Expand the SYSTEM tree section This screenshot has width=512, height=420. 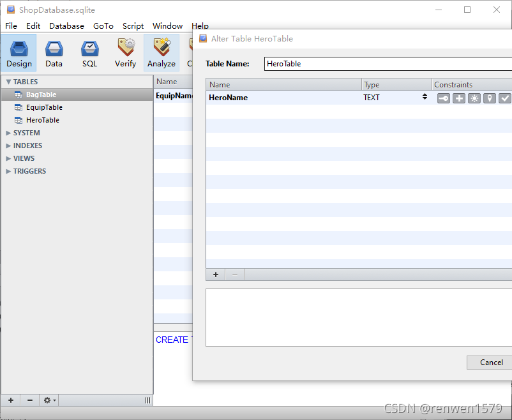click(8, 133)
